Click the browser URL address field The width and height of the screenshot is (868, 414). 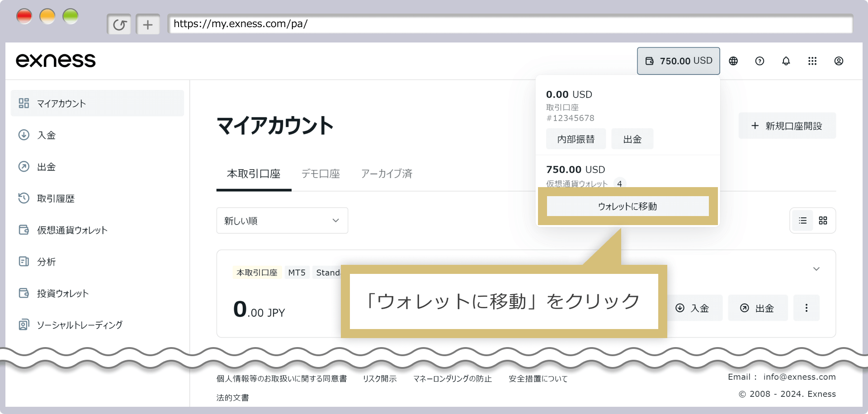tap(510, 24)
